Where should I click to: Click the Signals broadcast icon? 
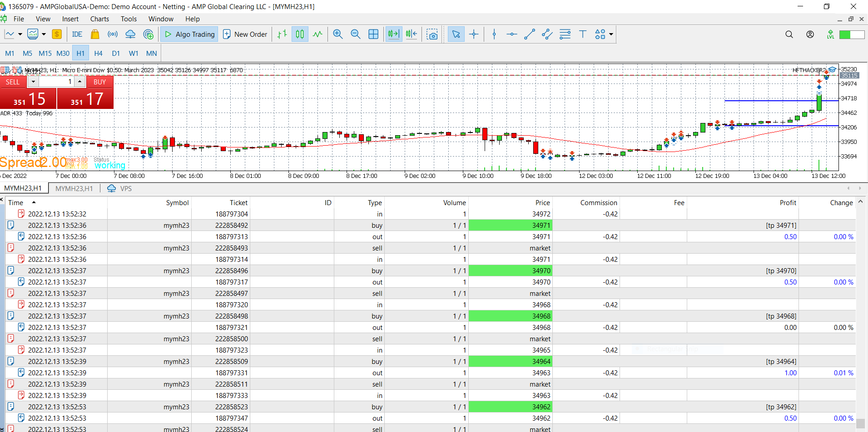113,34
